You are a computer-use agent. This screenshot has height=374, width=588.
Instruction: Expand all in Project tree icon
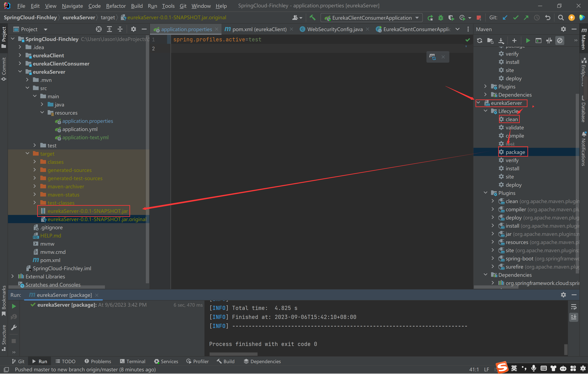[109, 29]
